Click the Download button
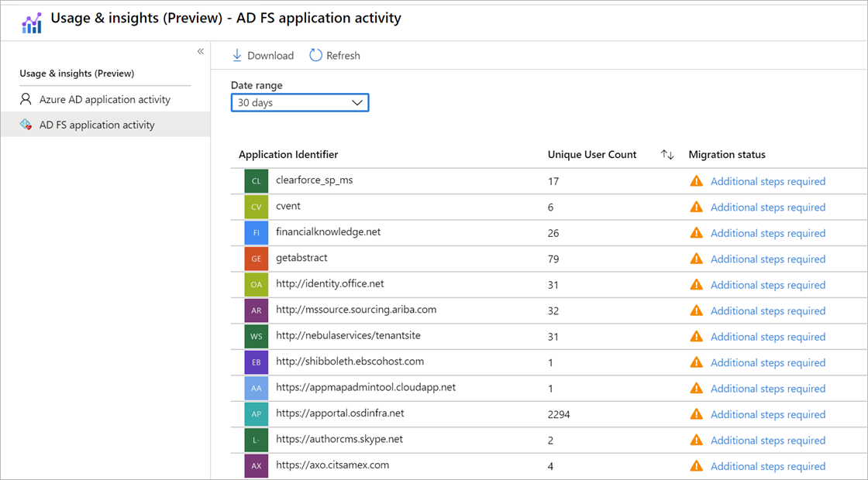Viewport: 868px width, 480px height. [x=263, y=55]
